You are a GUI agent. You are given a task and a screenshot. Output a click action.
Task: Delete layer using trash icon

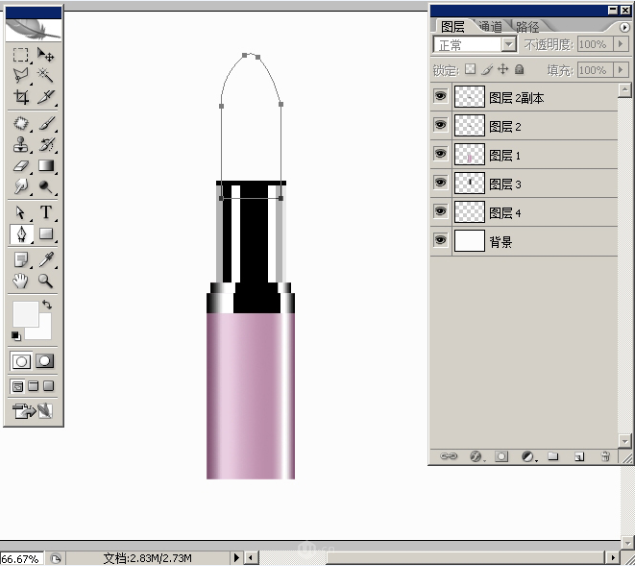point(605,456)
